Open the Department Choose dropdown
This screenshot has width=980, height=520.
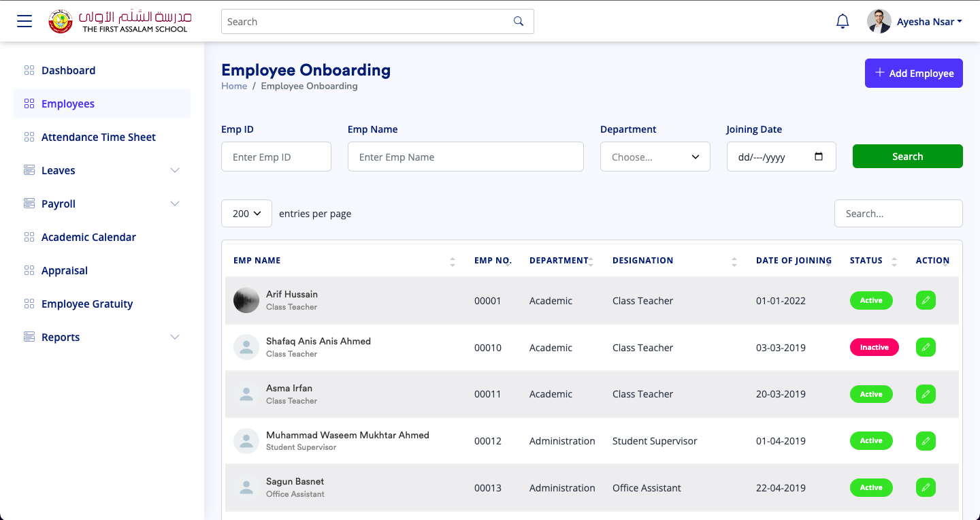point(655,157)
